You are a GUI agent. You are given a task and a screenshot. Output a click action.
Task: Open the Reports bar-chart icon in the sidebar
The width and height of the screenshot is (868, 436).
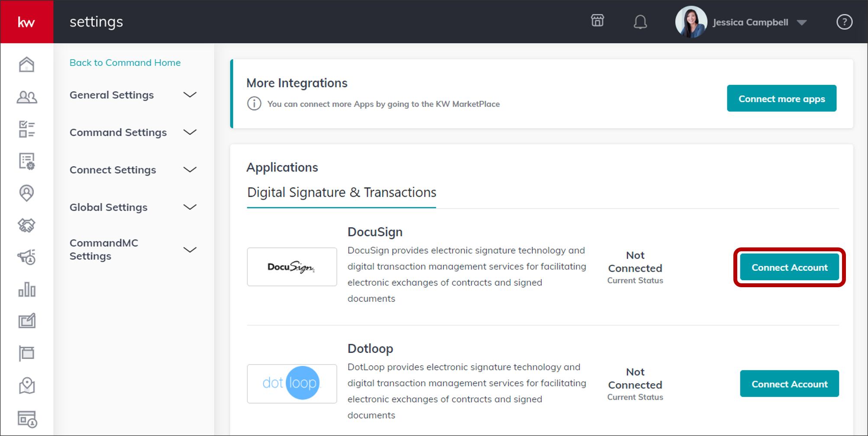26,289
